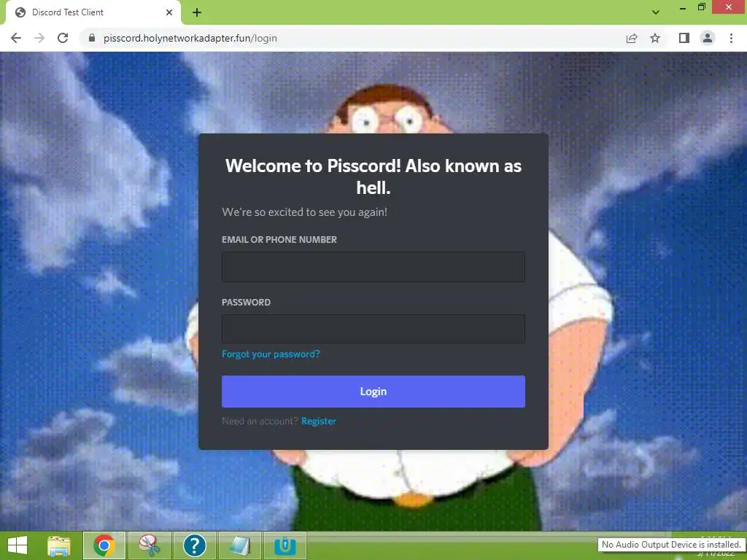747x560 pixels.
Task: Bookmark this page with the star icon
Action: (655, 38)
